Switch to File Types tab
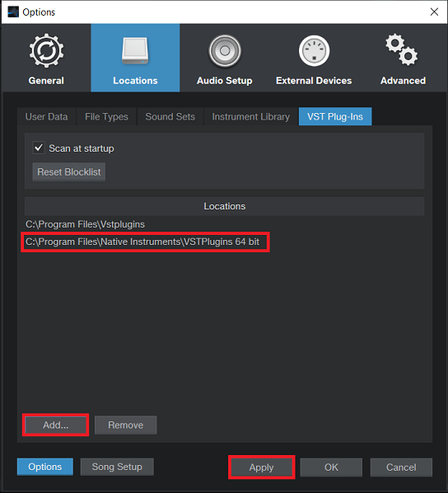Viewport: 448px width, 493px height. click(106, 116)
